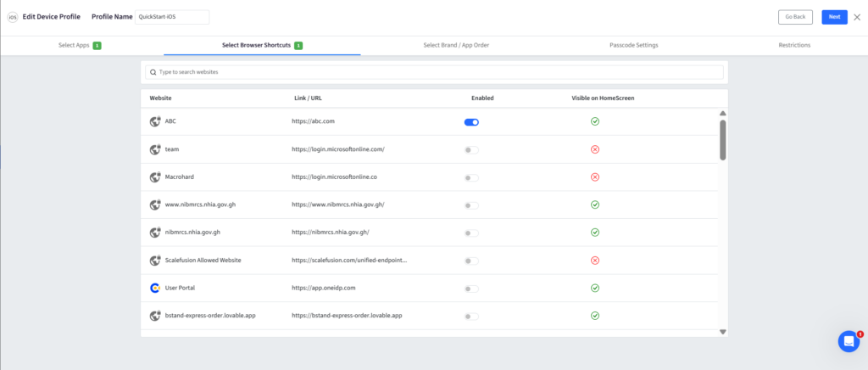The image size is (868, 370).
Task: Enable the User Portal toggle
Action: (x=471, y=289)
